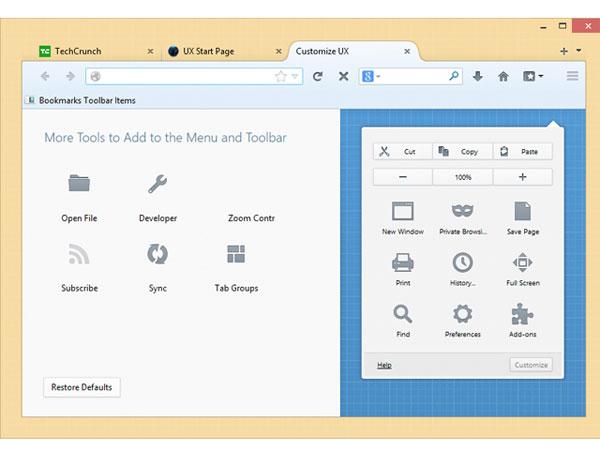This screenshot has width=600, height=450.
Task: Open the History clock icon
Action: coord(462,263)
